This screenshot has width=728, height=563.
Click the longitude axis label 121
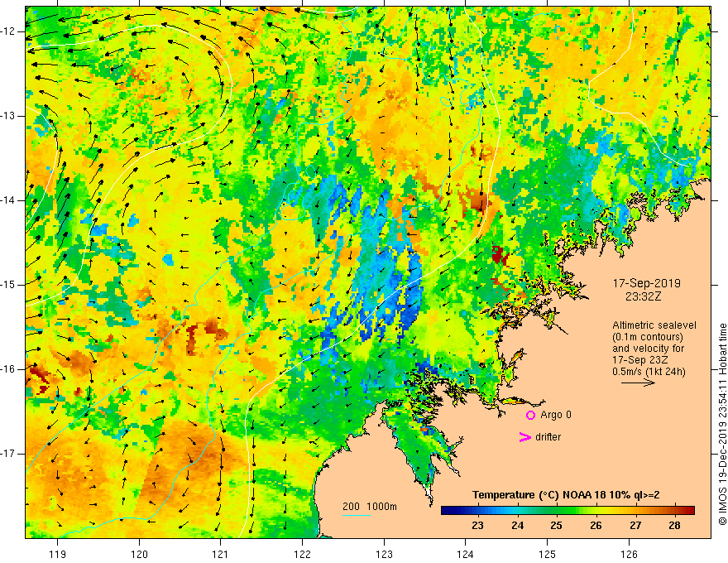(x=220, y=554)
